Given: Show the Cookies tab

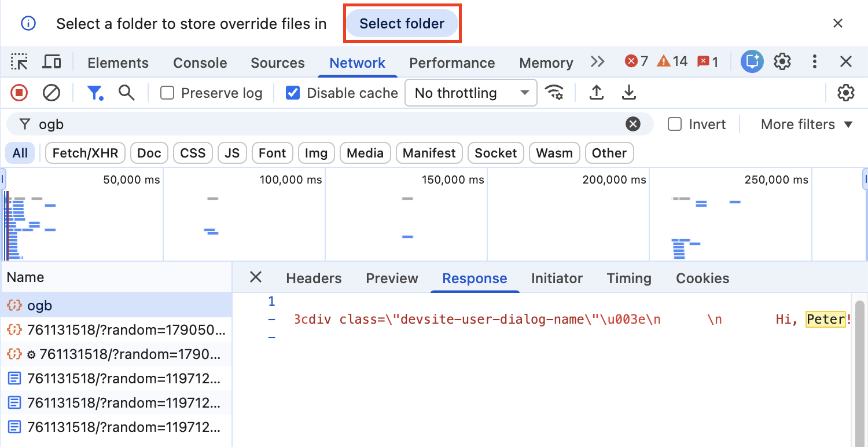Looking at the screenshot, I should [x=703, y=278].
